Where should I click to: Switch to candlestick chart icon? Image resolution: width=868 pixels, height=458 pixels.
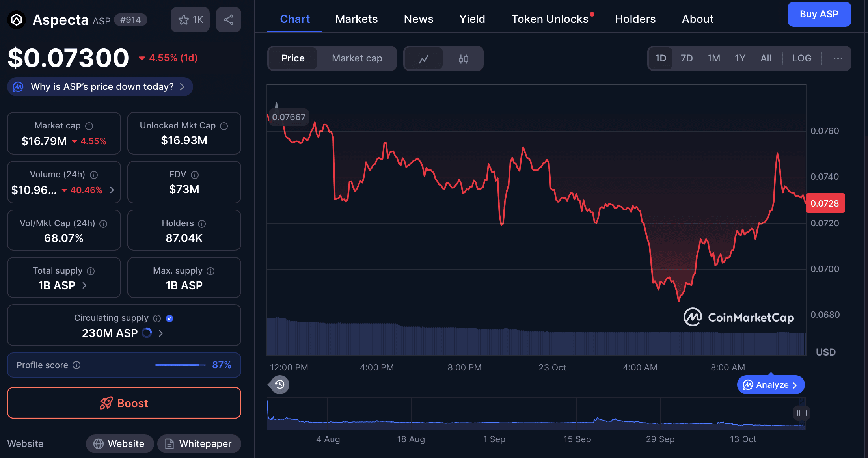point(463,59)
